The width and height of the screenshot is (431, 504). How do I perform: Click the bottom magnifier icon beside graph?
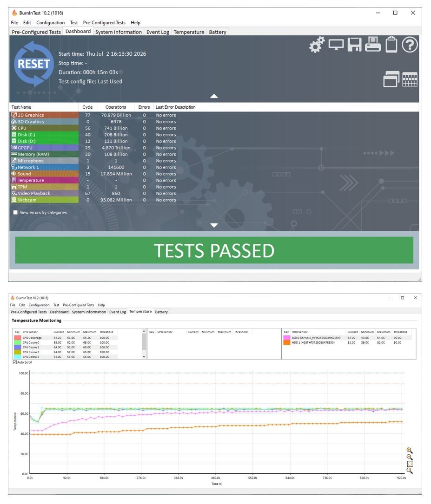tap(410, 471)
